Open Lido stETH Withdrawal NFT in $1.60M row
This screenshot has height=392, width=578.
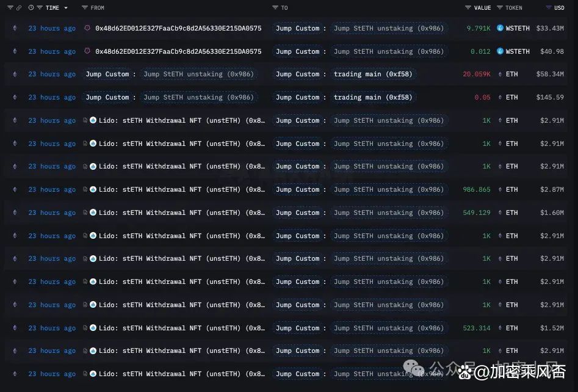[x=182, y=212]
